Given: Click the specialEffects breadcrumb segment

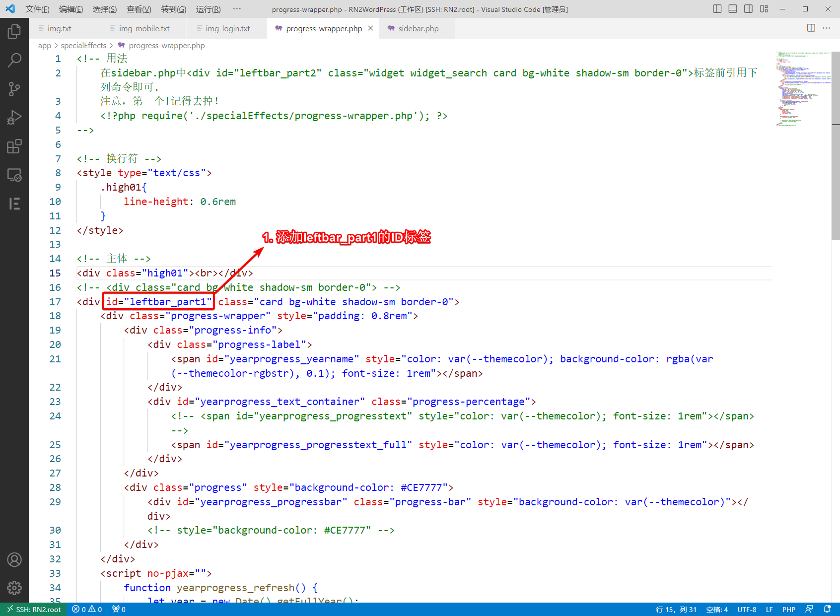Looking at the screenshot, I should pyautogui.click(x=83, y=46).
